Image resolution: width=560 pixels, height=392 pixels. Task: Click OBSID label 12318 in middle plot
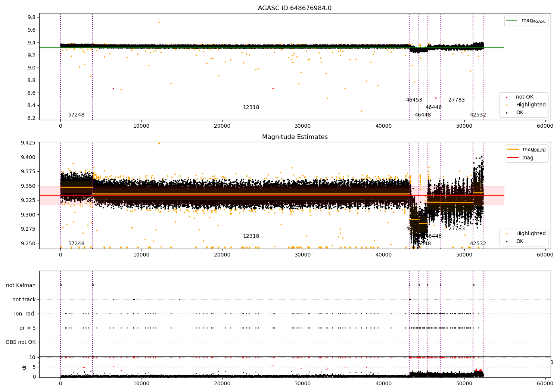tap(251, 236)
